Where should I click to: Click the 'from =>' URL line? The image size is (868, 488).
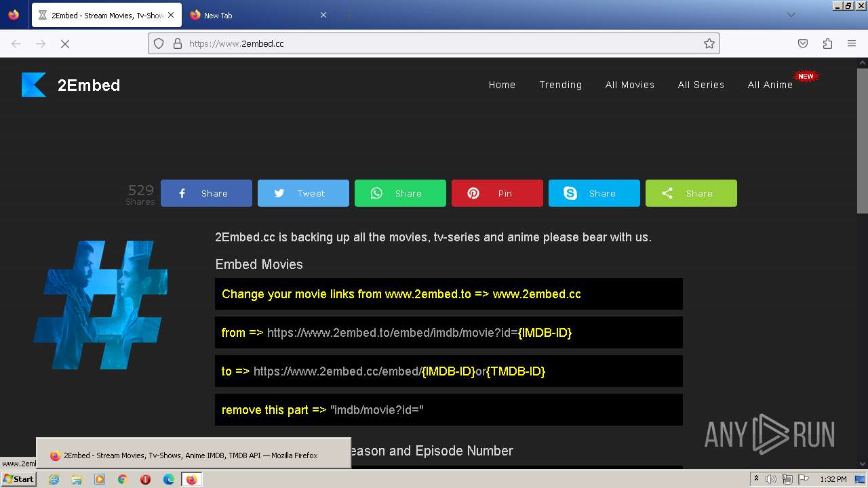[x=449, y=332]
